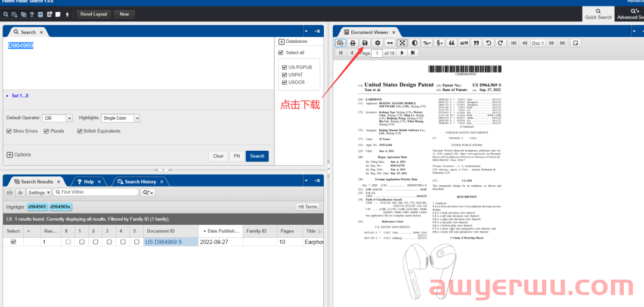The height and width of the screenshot is (307, 644).
Task: Jump to last page of document
Action: 413,53
